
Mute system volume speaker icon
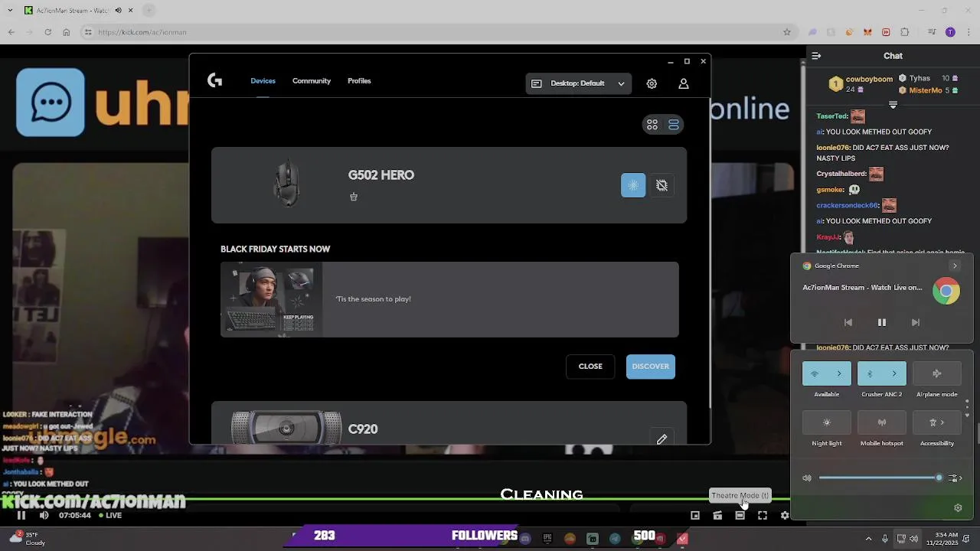tap(807, 478)
